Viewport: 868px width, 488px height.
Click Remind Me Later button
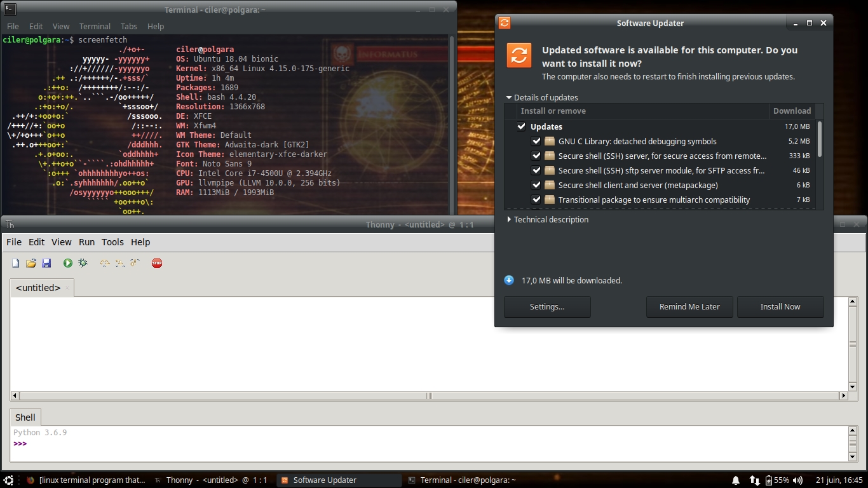point(689,307)
